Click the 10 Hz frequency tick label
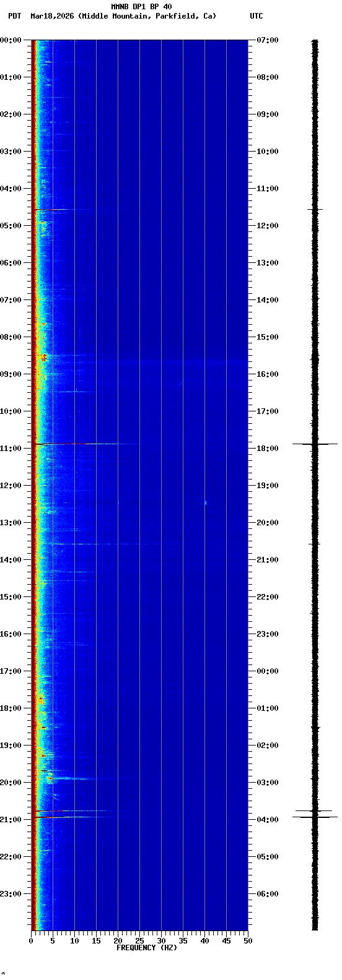This screenshot has height=980, width=342. [x=74, y=941]
